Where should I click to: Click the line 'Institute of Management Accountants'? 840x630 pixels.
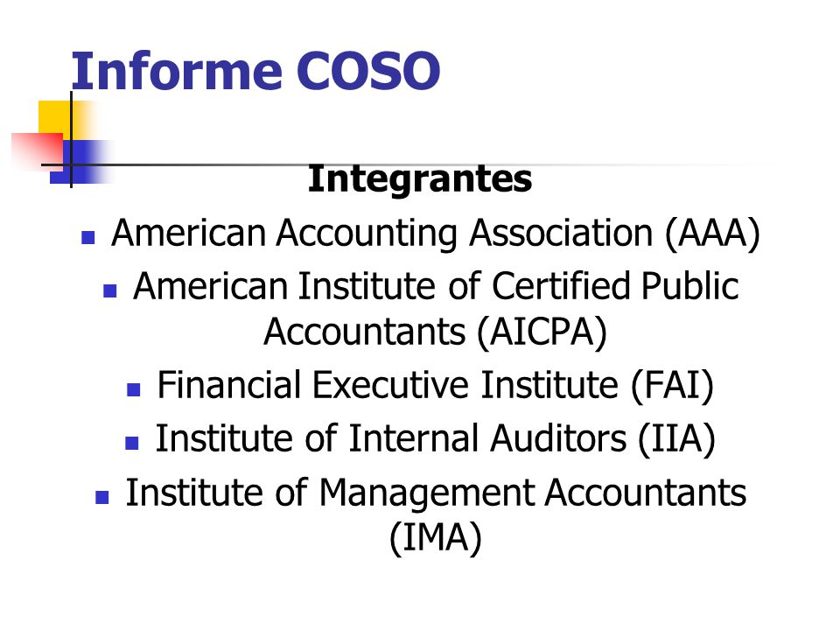click(436, 493)
